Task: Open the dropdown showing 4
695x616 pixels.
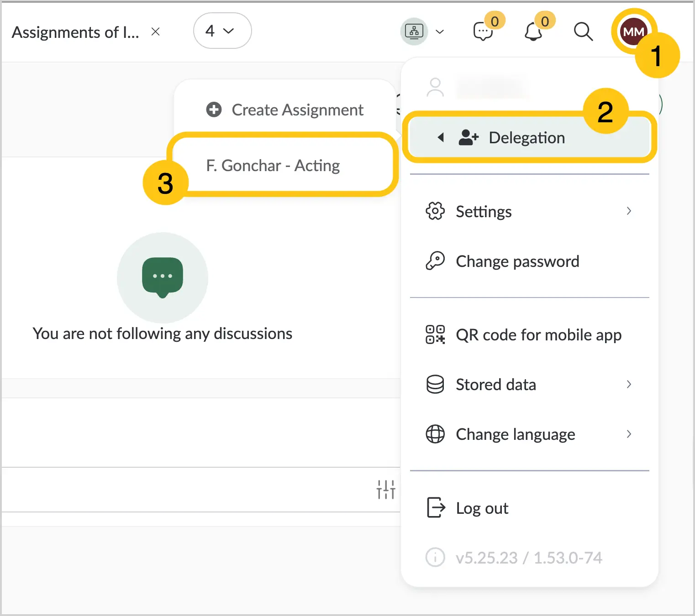Action: click(x=222, y=31)
